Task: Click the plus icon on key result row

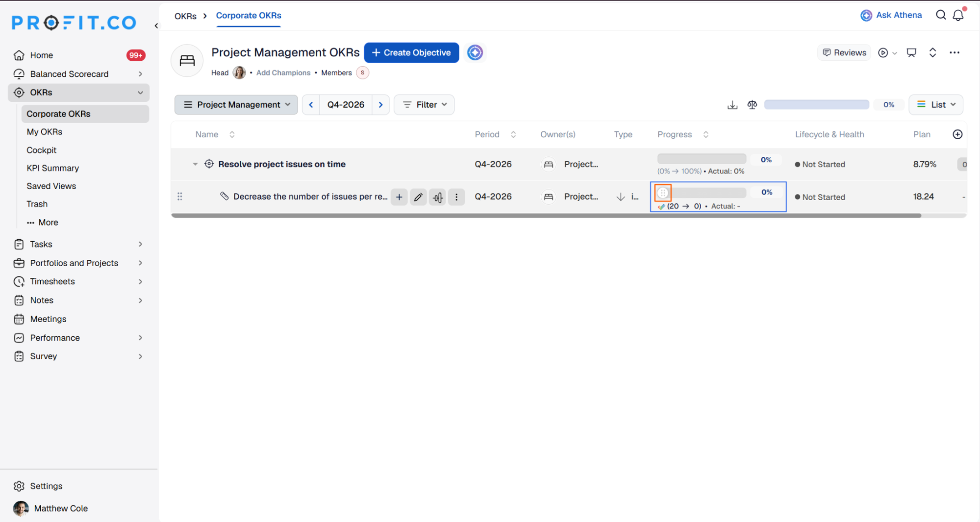Action: [399, 197]
